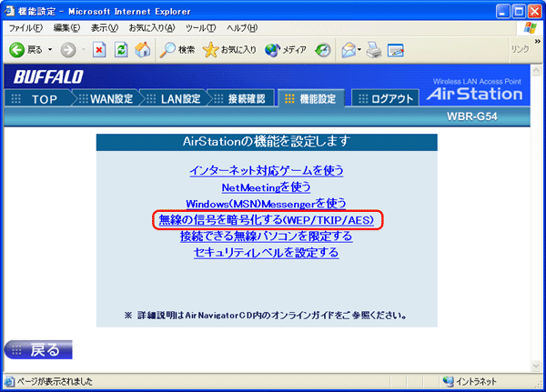Click the Forward arrow button
Screen dimensions: 546x392
pos(67,49)
